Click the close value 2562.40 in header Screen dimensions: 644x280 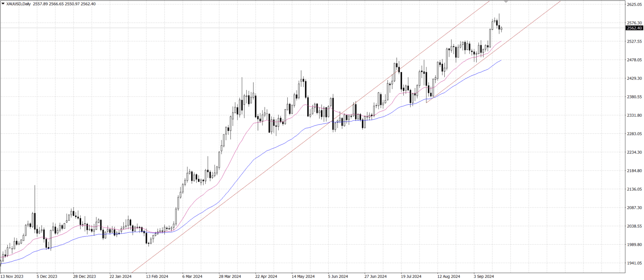88,3
